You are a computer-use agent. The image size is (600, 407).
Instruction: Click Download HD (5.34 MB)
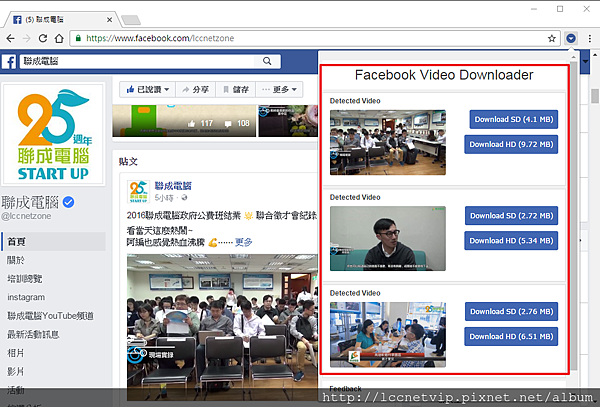tap(511, 241)
